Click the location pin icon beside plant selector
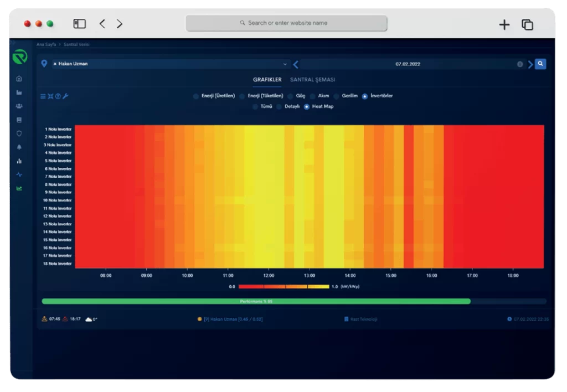This screenshot has height=392, width=567. tap(44, 64)
